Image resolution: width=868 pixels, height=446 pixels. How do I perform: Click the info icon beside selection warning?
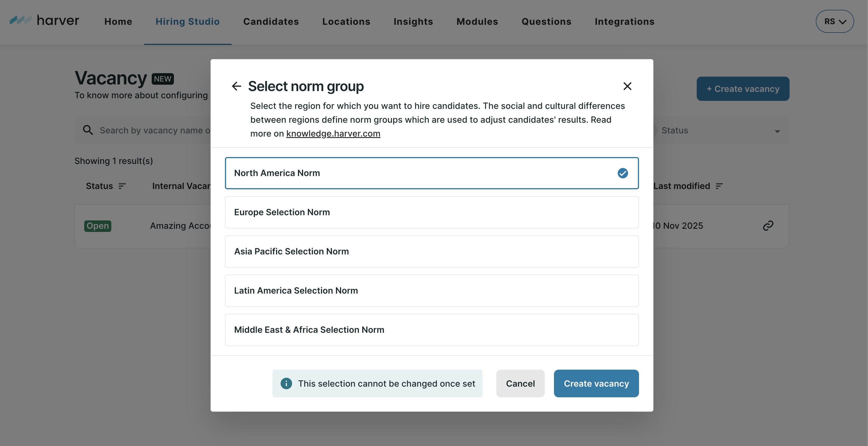(286, 383)
